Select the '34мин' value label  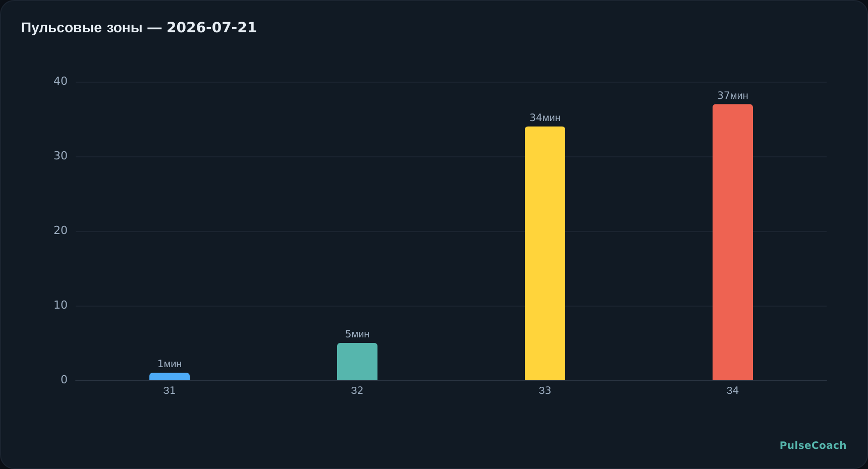tap(545, 118)
